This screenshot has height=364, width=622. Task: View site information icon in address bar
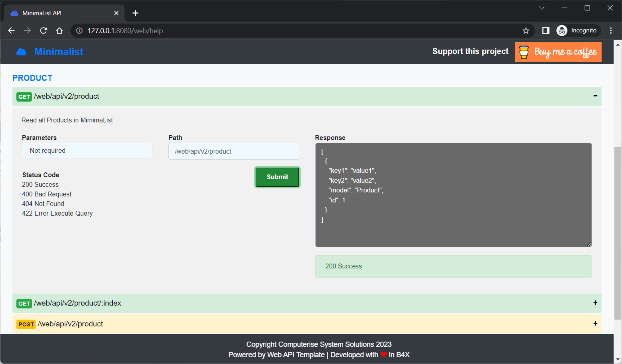coord(79,31)
